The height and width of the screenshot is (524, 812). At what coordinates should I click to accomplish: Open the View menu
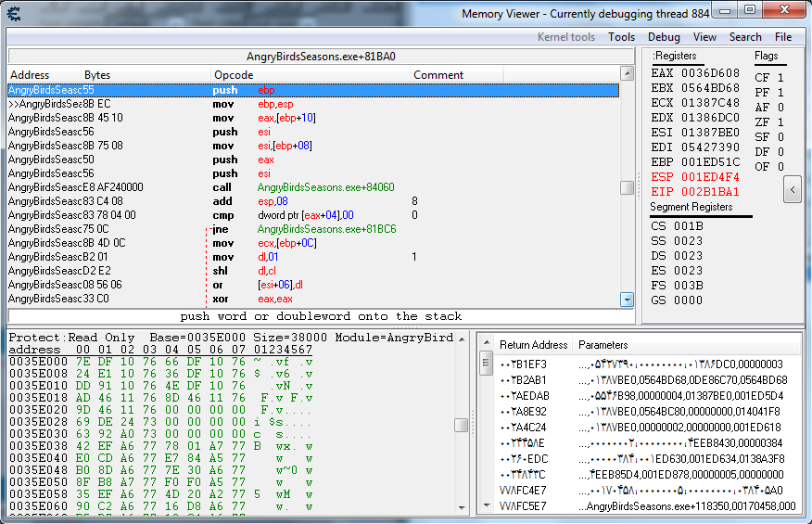(704, 37)
